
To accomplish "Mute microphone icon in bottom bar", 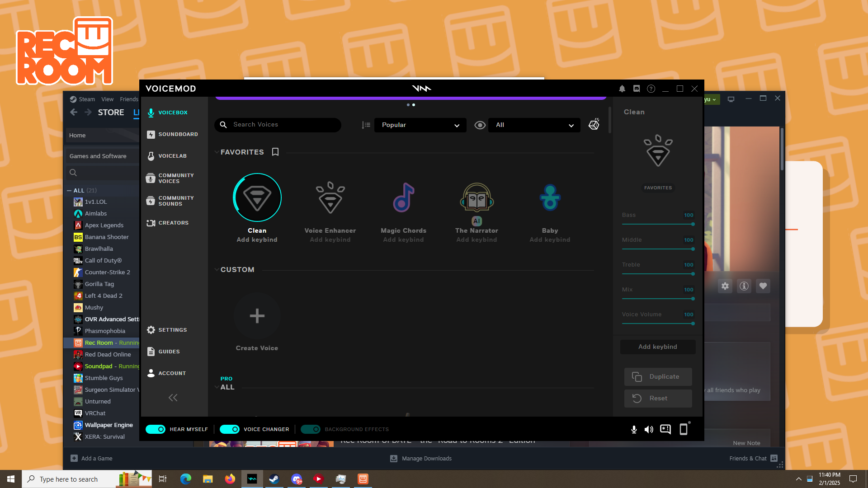I will pyautogui.click(x=634, y=429).
